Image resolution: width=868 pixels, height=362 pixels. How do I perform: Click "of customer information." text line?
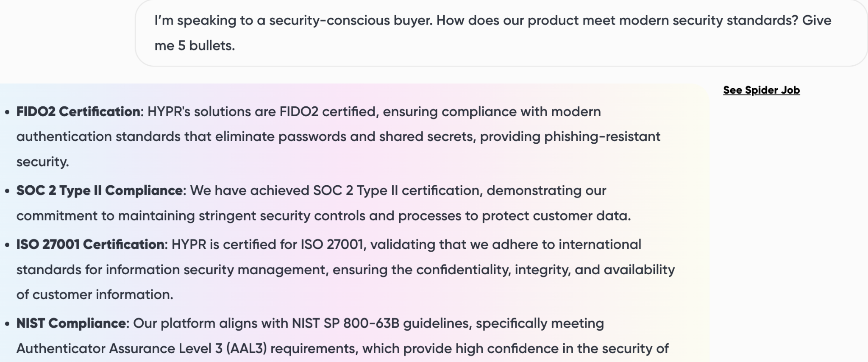pyautogui.click(x=95, y=295)
